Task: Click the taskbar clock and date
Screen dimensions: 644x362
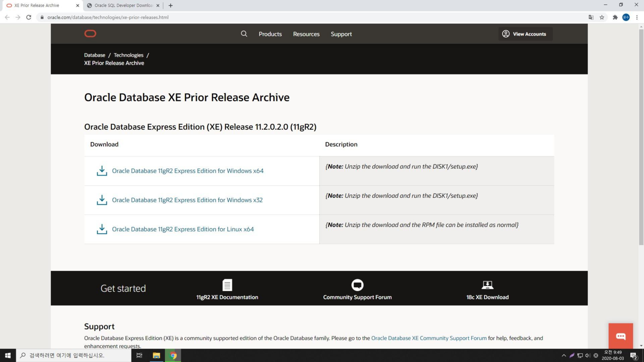Action: click(x=613, y=355)
